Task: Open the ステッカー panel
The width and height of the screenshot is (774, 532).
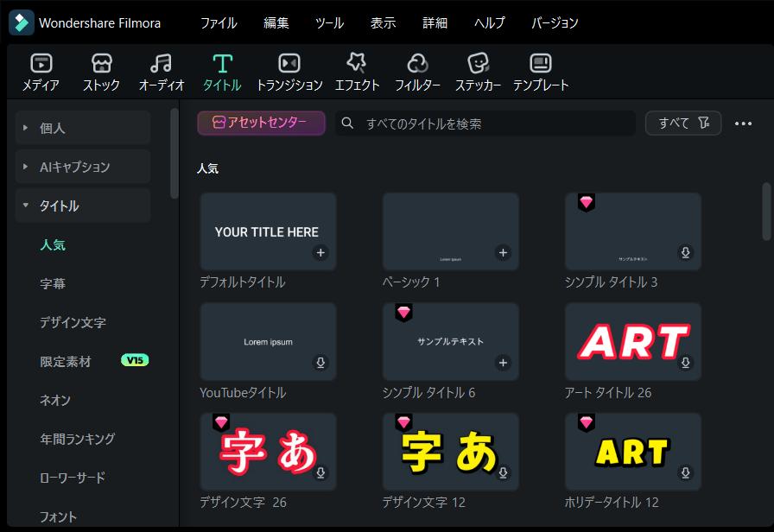Action: tap(478, 71)
